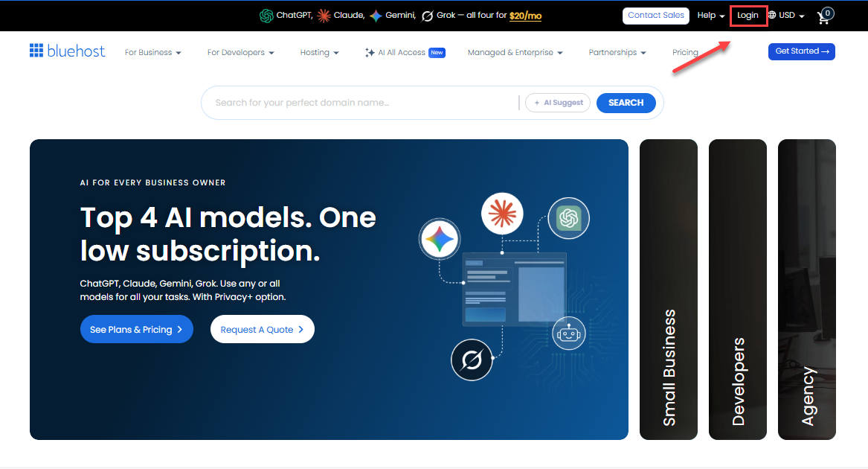Click Request A Quote button
This screenshot has width=868, height=469.
[x=263, y=329]
